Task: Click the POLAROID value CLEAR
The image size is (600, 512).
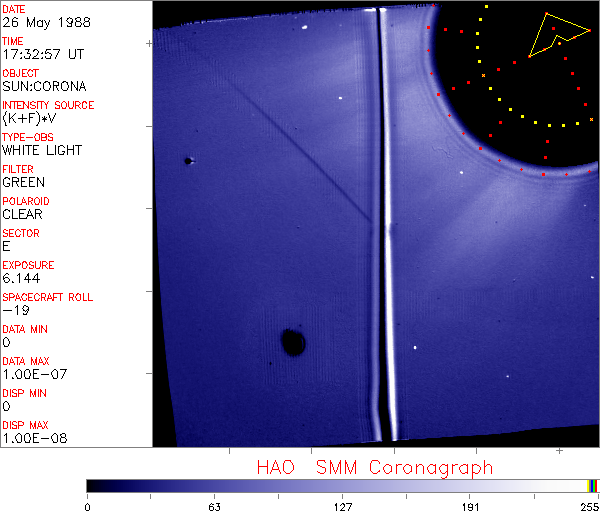Action: click(x=22, y=214)
